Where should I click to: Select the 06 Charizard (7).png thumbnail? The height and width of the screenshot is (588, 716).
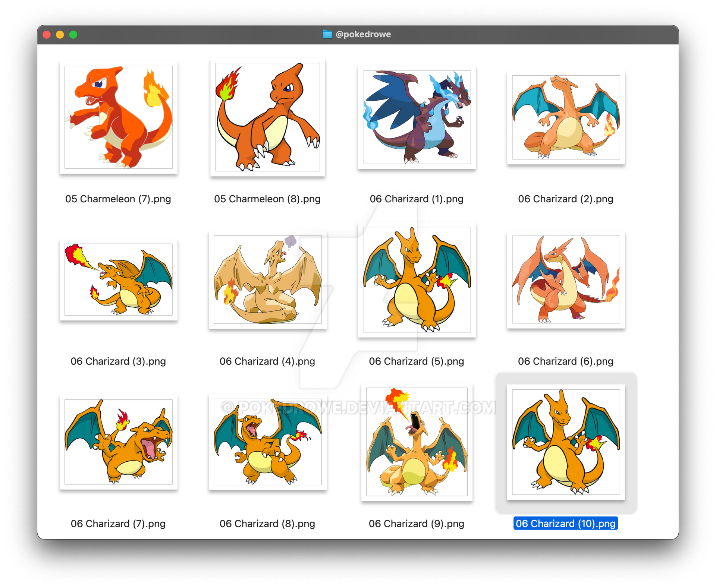(x=119, y=442)
